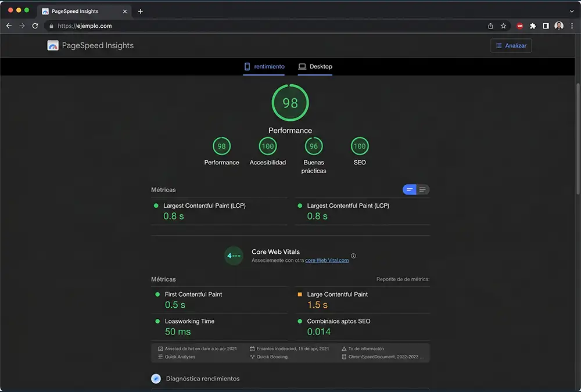
Task: Select the small 98 Performance gauge
Action: [x=221, y=146]
